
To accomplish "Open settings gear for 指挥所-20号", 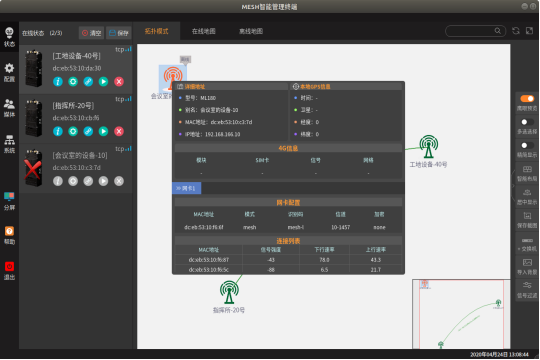I will tap(73, 131).
